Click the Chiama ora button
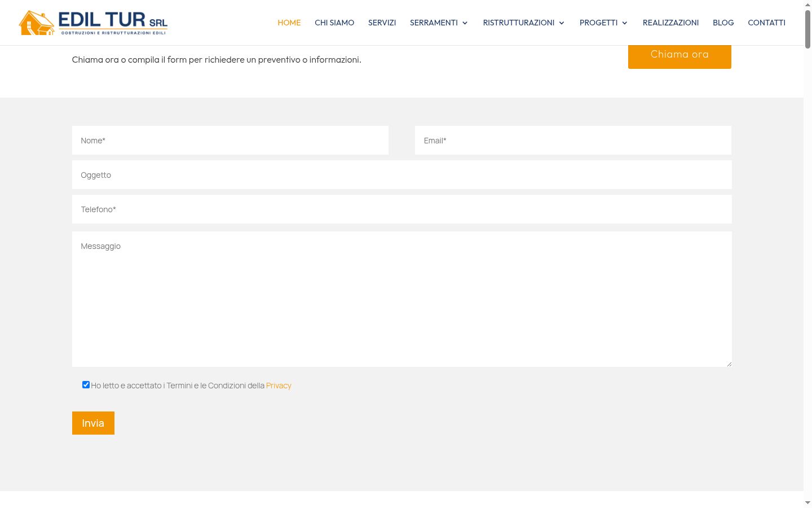The width and height of the screenshot is (812, 508). click(x=679, y=55)
